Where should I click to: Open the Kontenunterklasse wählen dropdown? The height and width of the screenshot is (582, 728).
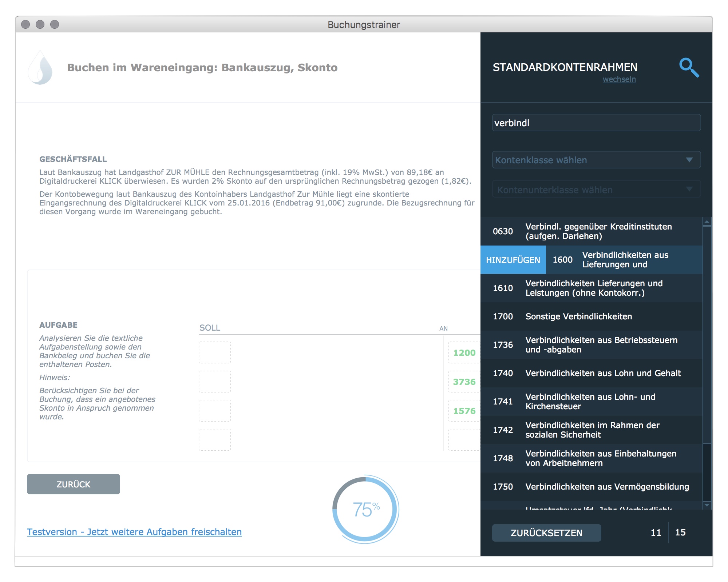(596, 190)
